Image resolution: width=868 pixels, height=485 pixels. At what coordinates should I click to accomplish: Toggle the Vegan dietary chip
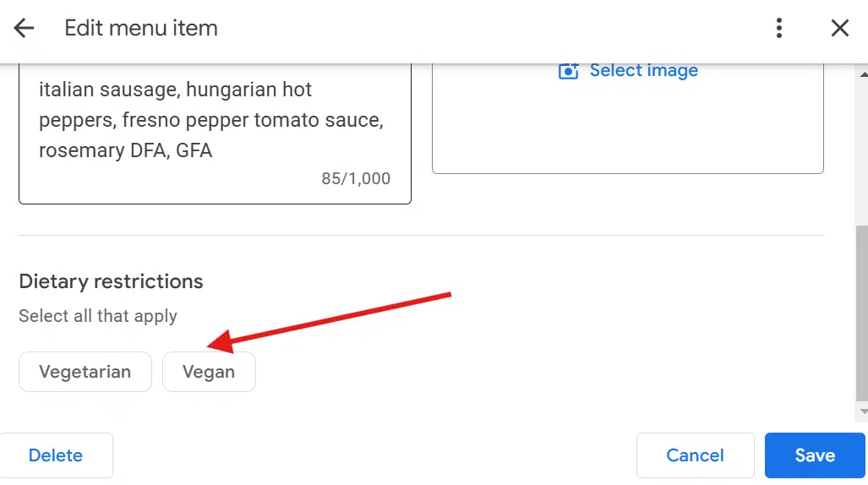point(209,372)
